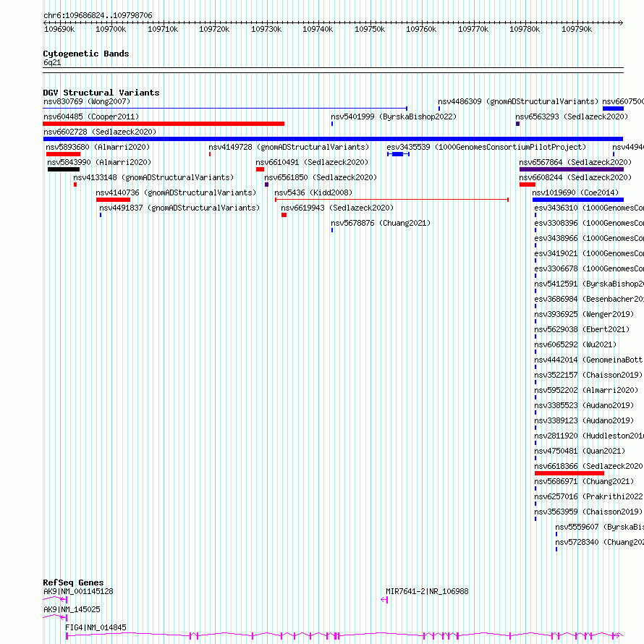Click nsv3936925 (Wenger2019) label

click(x=584, y=314)
